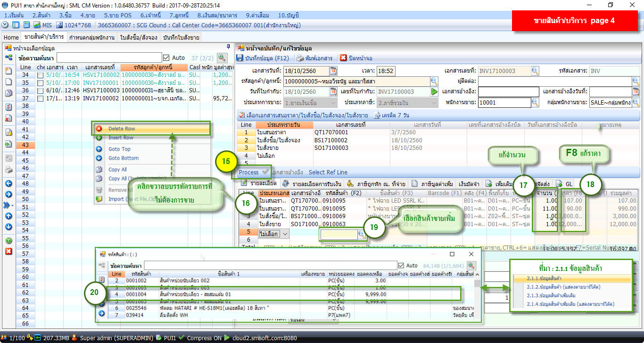Click search icon in รหัสสินค้า popup
This screenshot has height=343, width=644.
pyautogui.click(x=471, y=266)
